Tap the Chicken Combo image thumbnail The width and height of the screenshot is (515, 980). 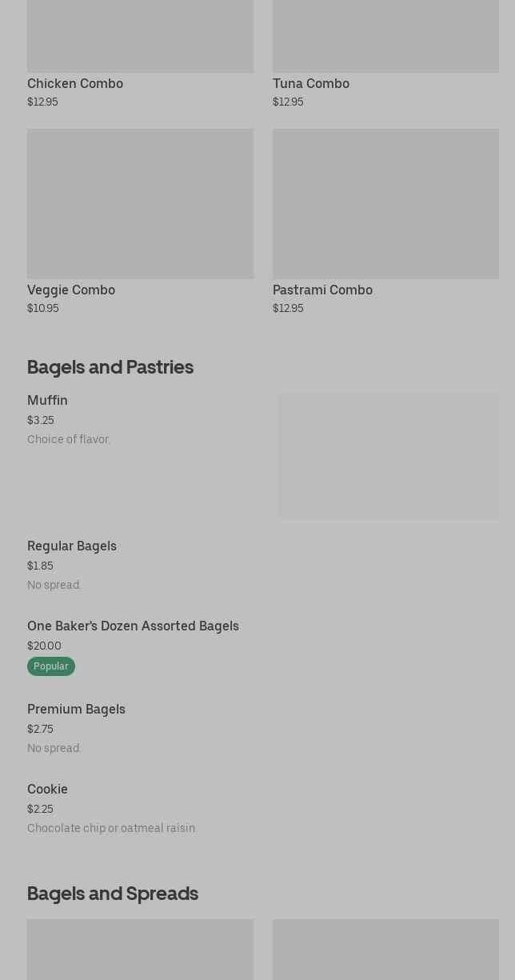140,36
